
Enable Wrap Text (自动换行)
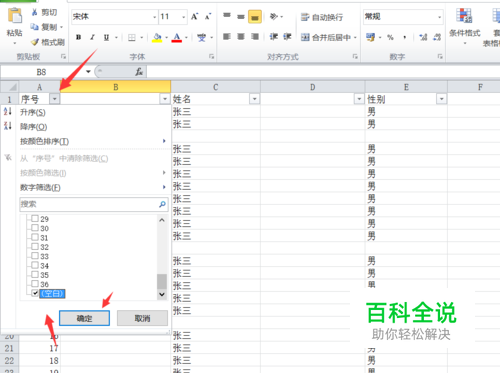(x=322, y=17)
